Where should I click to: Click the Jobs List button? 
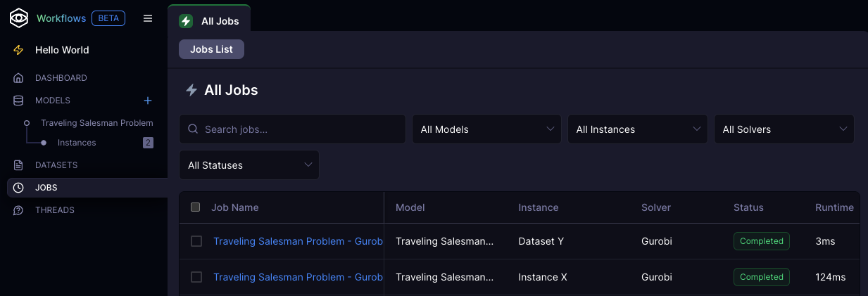coord(211,49)
